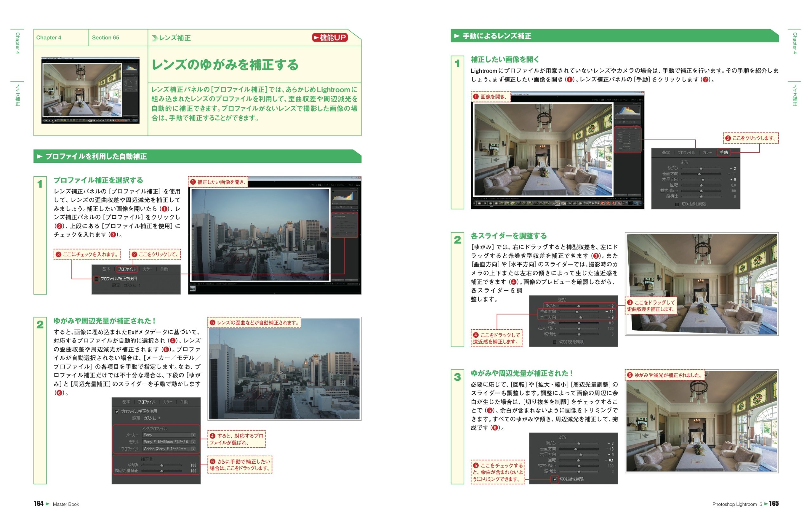Click ゆがみ slider under the 手動 tab
812x522 pixels.
click(701, 168)
